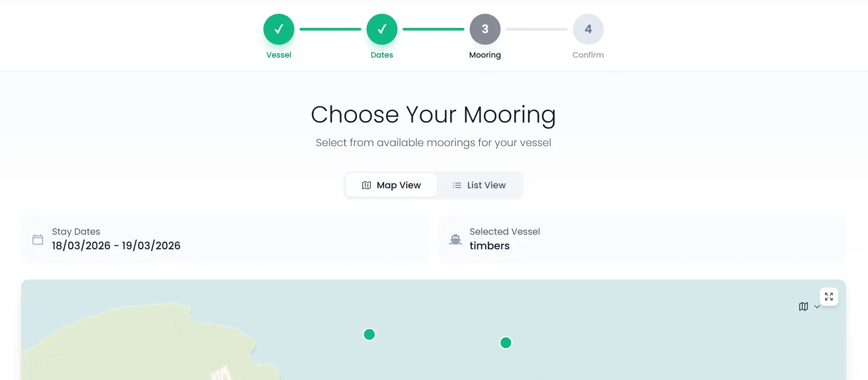868x380 pixels.
Task: Click the Confirm step circle numbered 4
Action: tap(588, 29)
